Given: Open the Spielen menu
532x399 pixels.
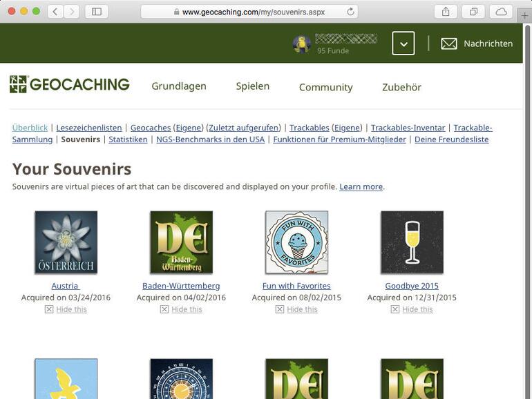Looking at the screenshot, I should coord(253,86).
